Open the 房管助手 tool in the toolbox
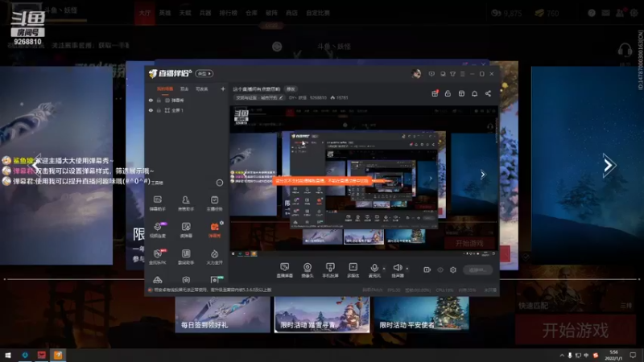644x362 pixels. pyautogui.click(x=186, y=204)
